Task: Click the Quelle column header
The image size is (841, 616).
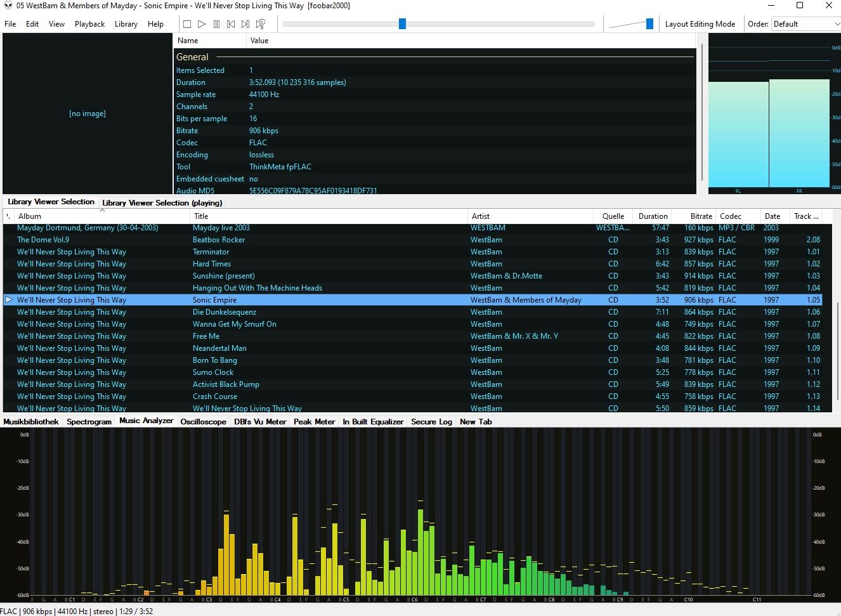Action: click(613, 216)
